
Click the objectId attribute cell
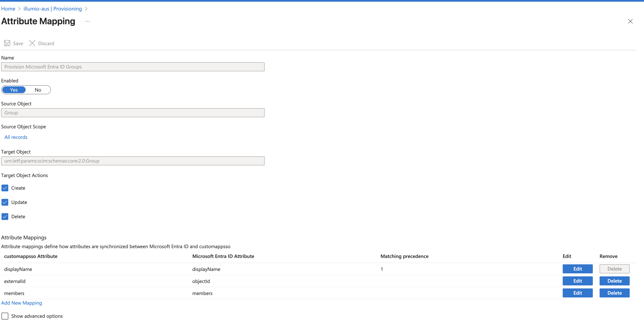point(201,281)
